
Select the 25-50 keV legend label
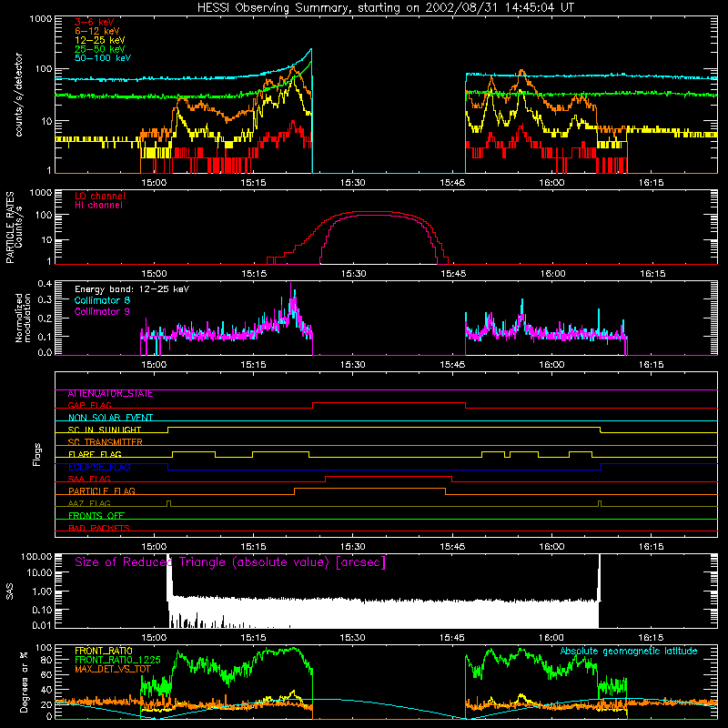(x=100, y=49)
